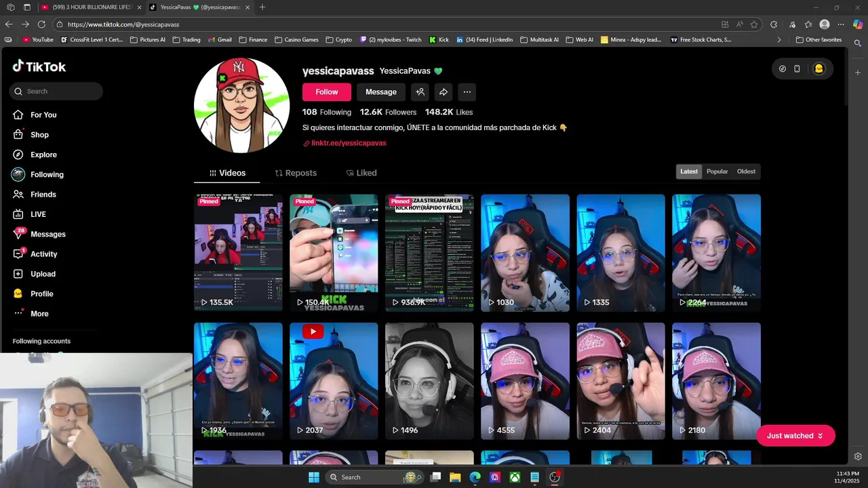Image resolution: width=868 pixels, height=488 pixels.
Task: Open pinned video with 936.9K views
Action: point(429,253)
